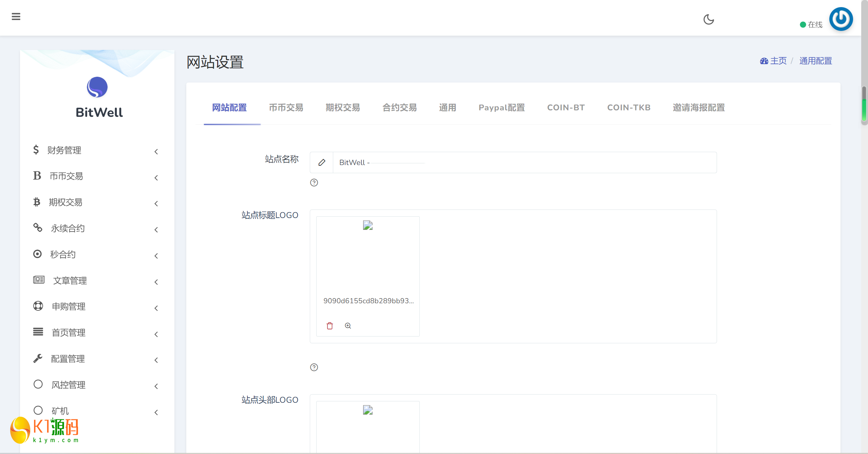Go to 主页 breadcrumb link
This screenshot has width=868, height=454.
pyautogui.click(x=778, y=61)
